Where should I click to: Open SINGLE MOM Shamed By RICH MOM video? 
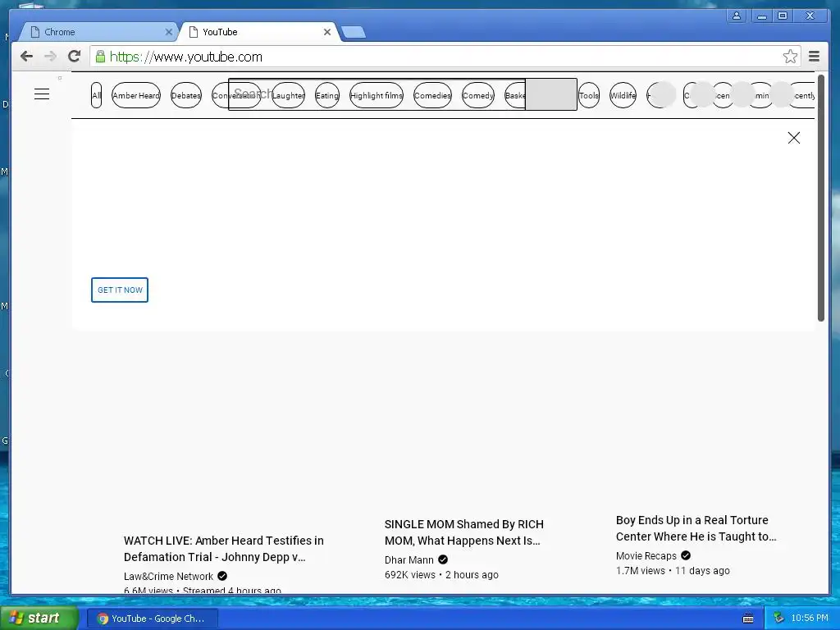tap(464, 532)
